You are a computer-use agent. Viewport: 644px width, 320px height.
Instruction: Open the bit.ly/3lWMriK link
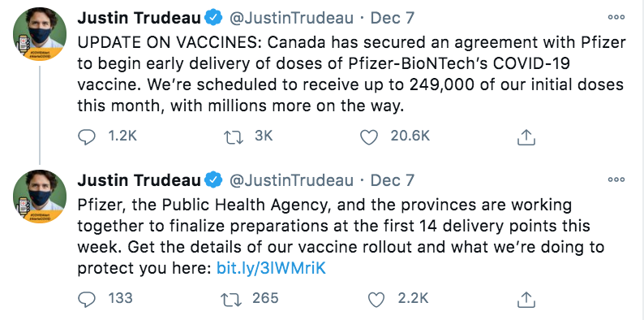[271, 269]
